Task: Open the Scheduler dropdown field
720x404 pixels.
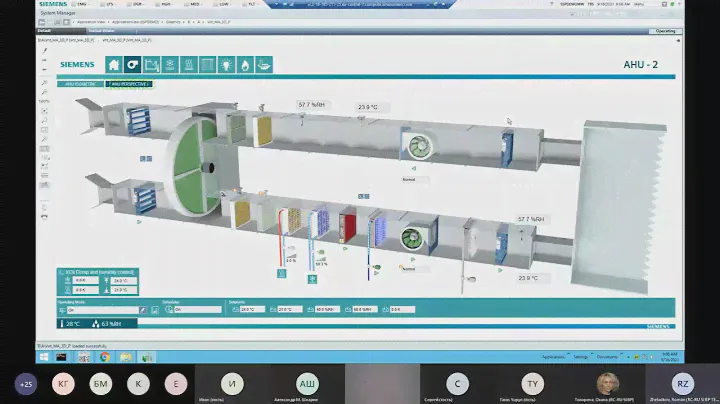Action: click(x=195, y=310)
